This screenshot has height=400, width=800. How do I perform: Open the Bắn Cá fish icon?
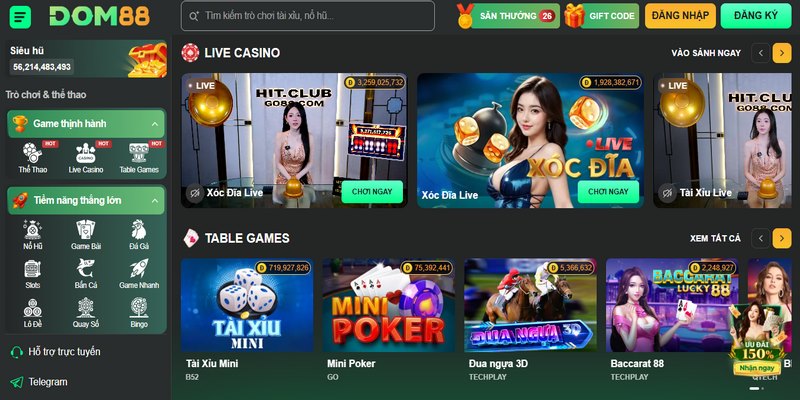86,268
